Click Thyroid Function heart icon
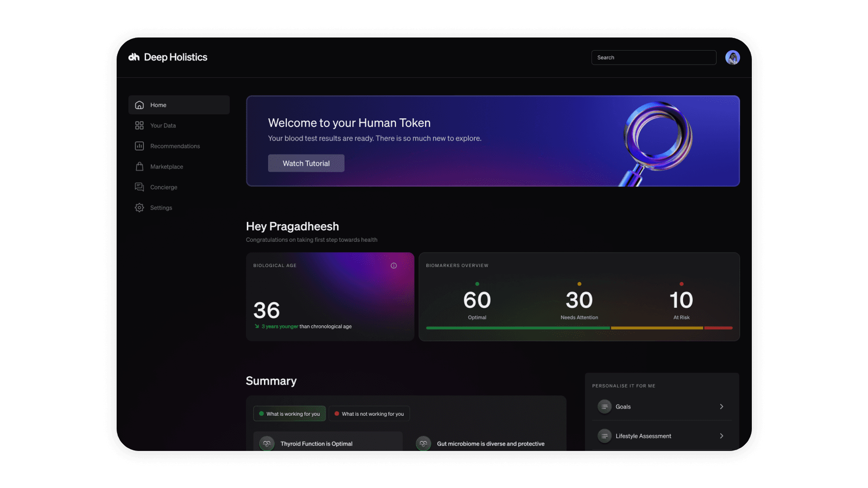The image size is (868, 488). click(x=267, y=444)
